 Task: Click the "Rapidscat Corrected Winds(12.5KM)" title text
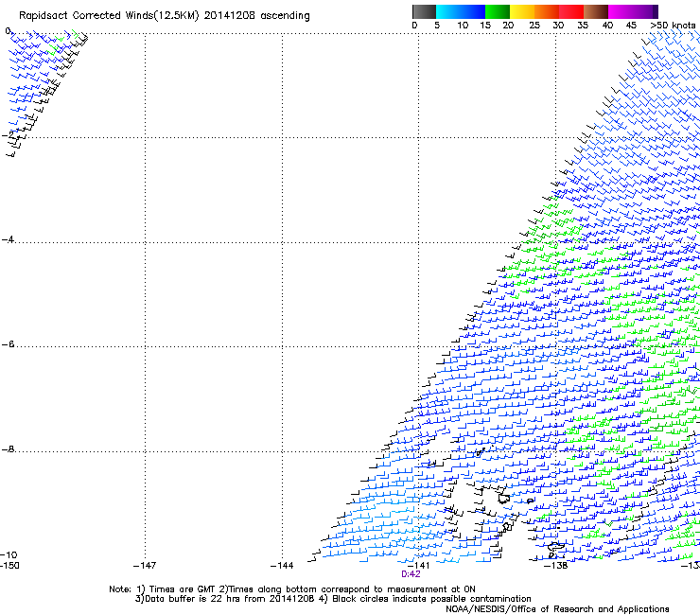109,16
